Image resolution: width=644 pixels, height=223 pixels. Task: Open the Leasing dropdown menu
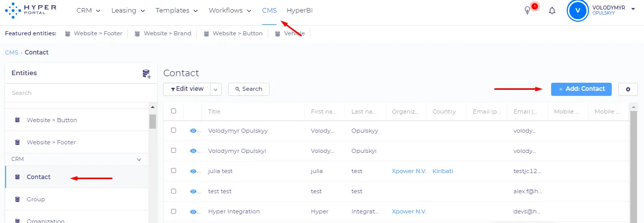coord(128,11)
